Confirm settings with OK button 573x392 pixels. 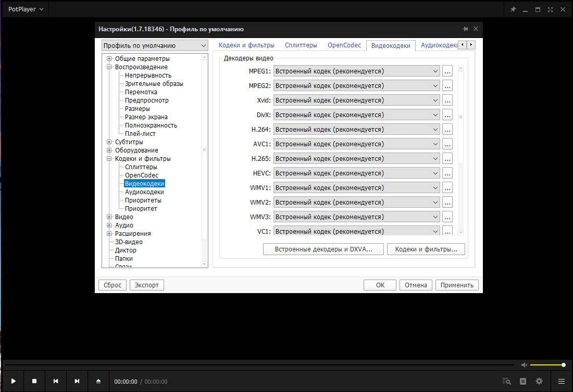click(x=380, y=285)
